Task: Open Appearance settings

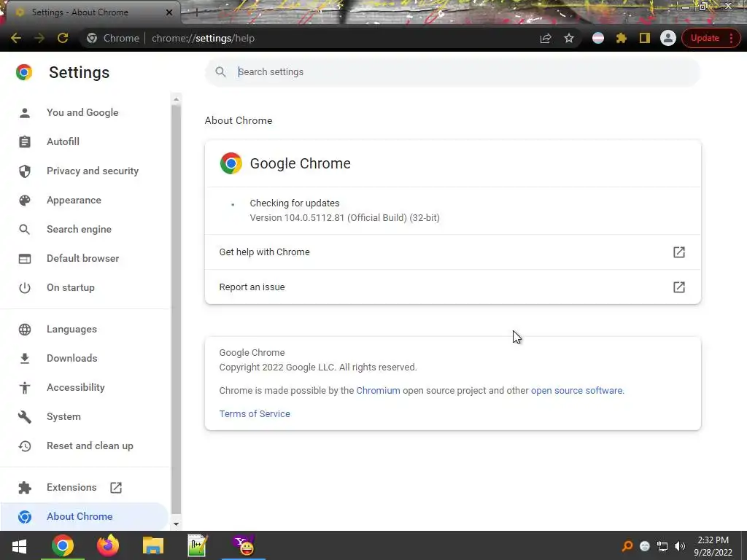Action: [74, 200]
